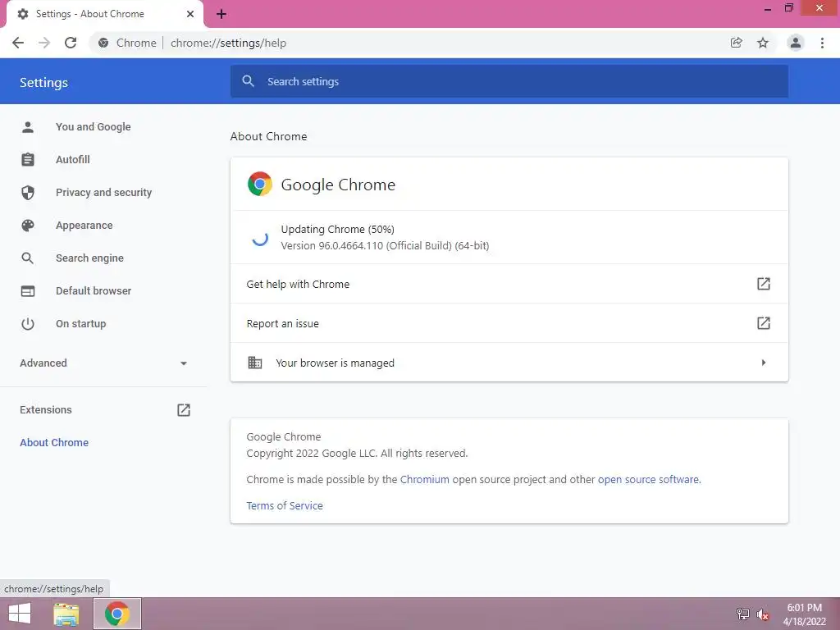Viewport: 840px width, 630px height.
Task: Select About Chrome in the sidebar
Action: (x=54, y=442)
